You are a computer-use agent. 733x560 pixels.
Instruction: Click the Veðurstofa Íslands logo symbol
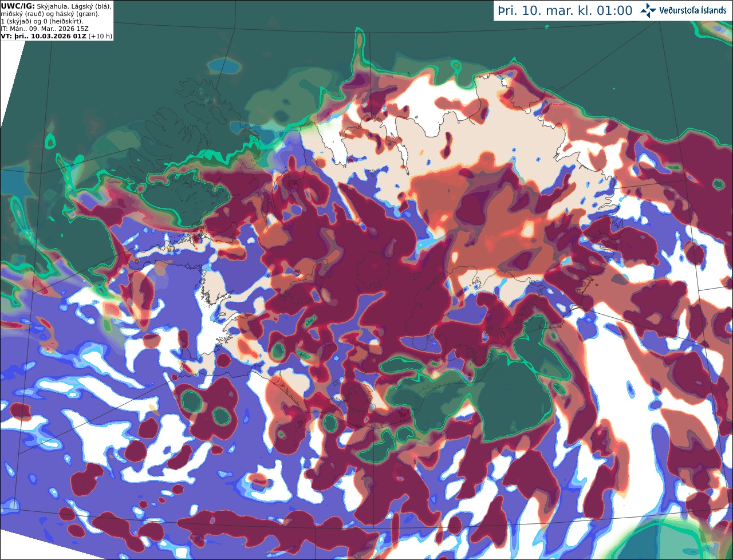click(x=648, y=10)
